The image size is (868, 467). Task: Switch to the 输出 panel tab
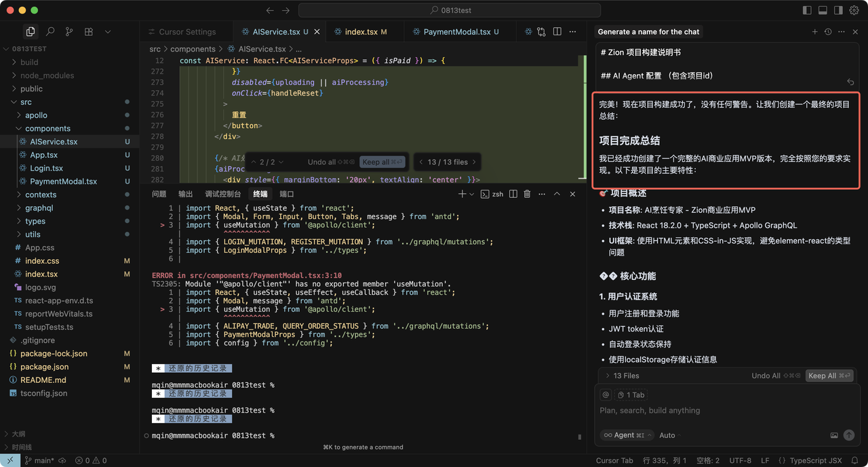185,194
